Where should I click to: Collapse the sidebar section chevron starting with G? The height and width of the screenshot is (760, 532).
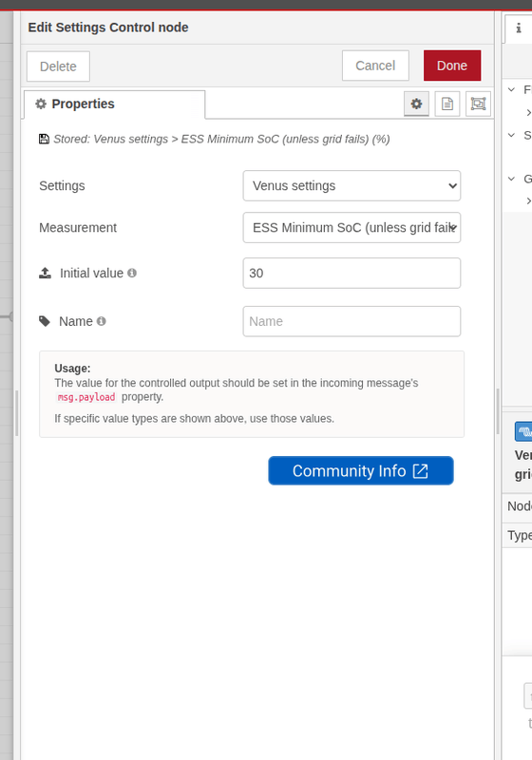pyautogui.click(x=512, y=179)
